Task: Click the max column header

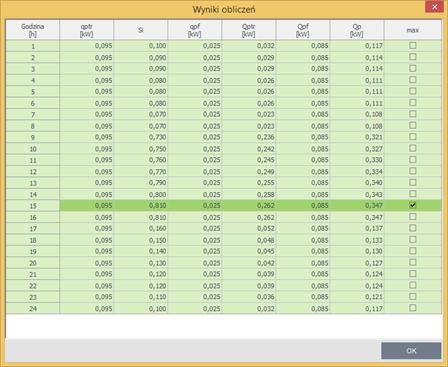Action: tap(413, 30)
